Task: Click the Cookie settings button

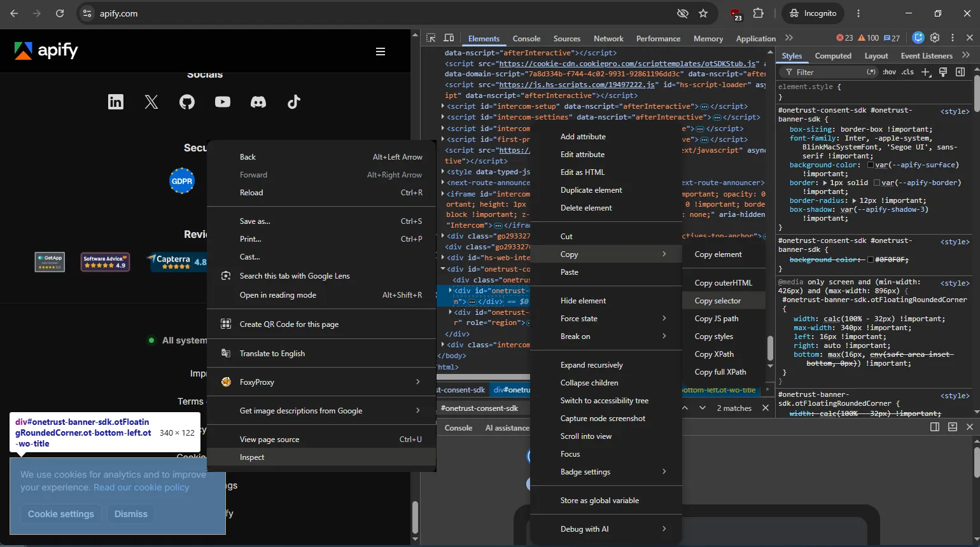Action: pyautogui.click(x=61, y=514)
